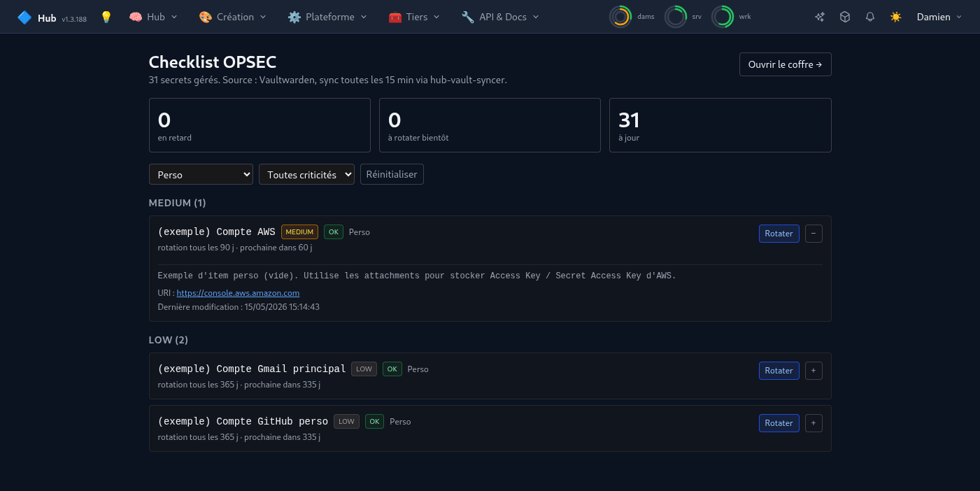Viewport: 980px width, 491px height.
Task: Click the LOW (2) section heading
Action: click(x=169, y=340)
